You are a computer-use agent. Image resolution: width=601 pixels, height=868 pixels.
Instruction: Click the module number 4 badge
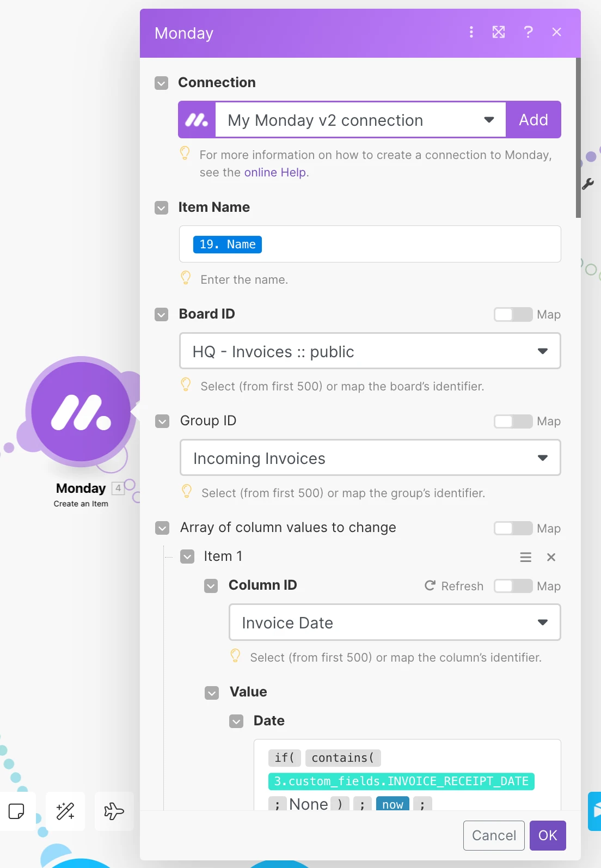118,488
